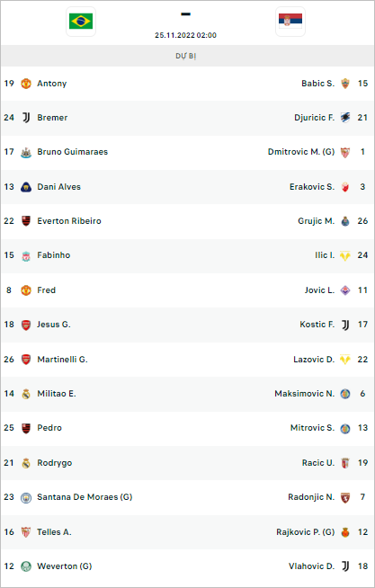Click Palmeiras crest next to Weverton

(26, 566)
